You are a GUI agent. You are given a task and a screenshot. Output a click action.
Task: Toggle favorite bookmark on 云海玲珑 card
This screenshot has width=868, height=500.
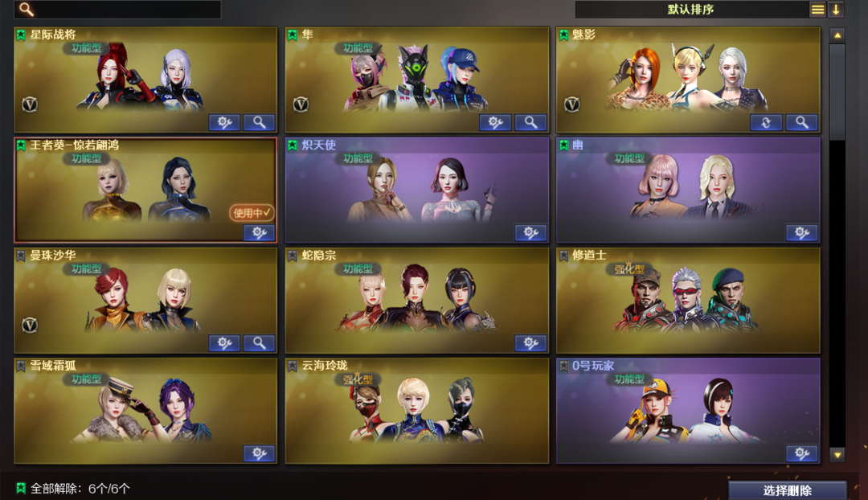click(293, 366)
